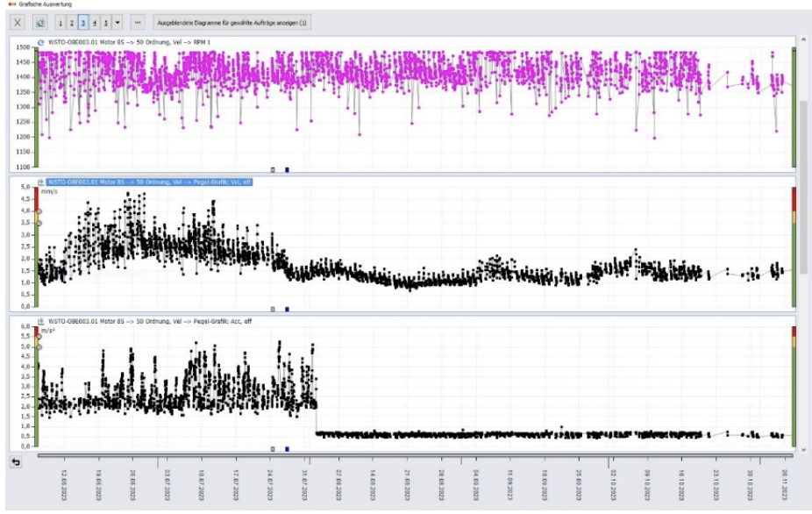This screenshot has height=514, width=812.
Task: Open the three-dots more options button
Action: pos(138,22)
